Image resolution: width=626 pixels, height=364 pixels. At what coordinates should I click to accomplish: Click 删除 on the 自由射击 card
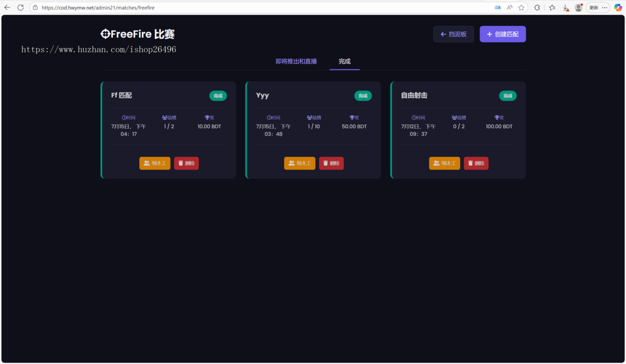(x=476, y=163)
